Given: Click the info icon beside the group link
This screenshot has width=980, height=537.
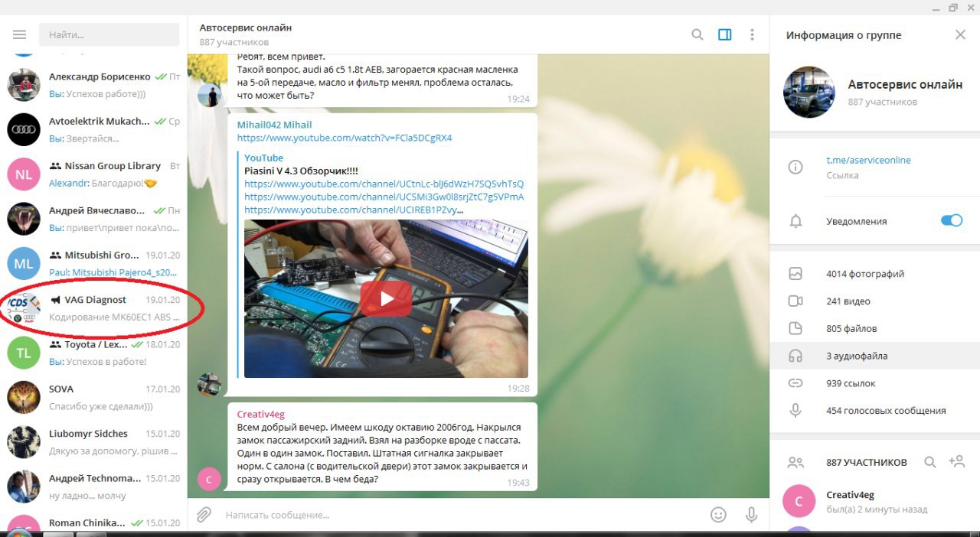Looking at the screenshot, I should 795,168.
